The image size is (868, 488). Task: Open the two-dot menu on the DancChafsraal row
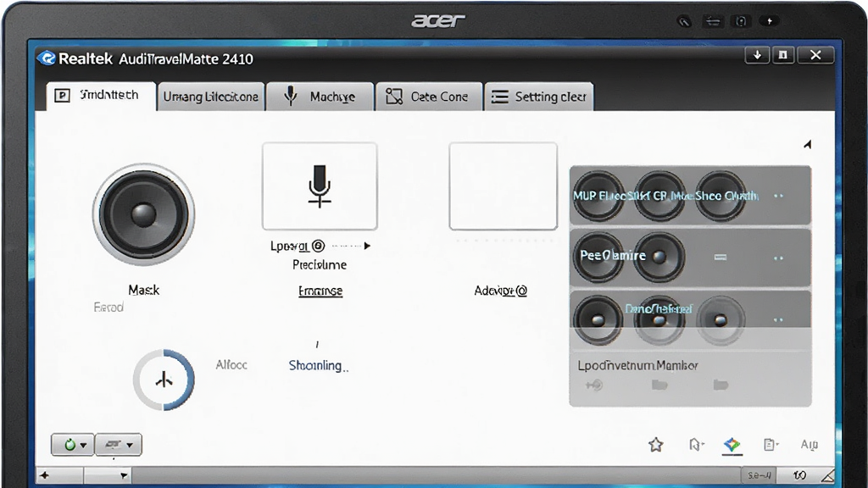(x=778, y=319)
